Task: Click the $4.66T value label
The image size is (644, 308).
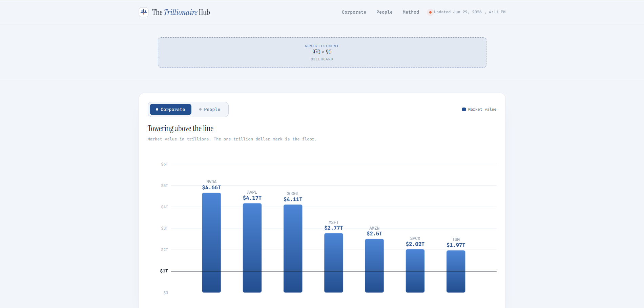Action: 211,188
